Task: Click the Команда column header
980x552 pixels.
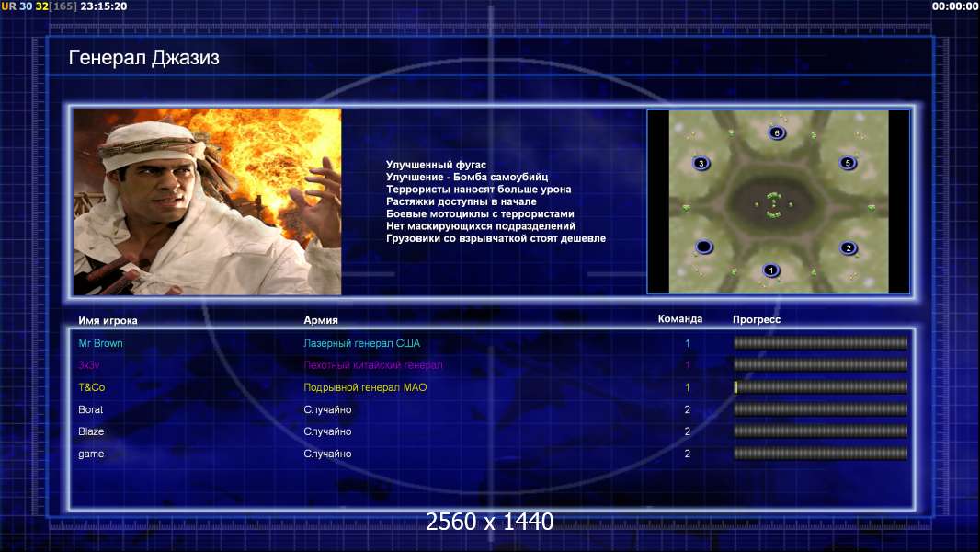Action: click(680, 319)
